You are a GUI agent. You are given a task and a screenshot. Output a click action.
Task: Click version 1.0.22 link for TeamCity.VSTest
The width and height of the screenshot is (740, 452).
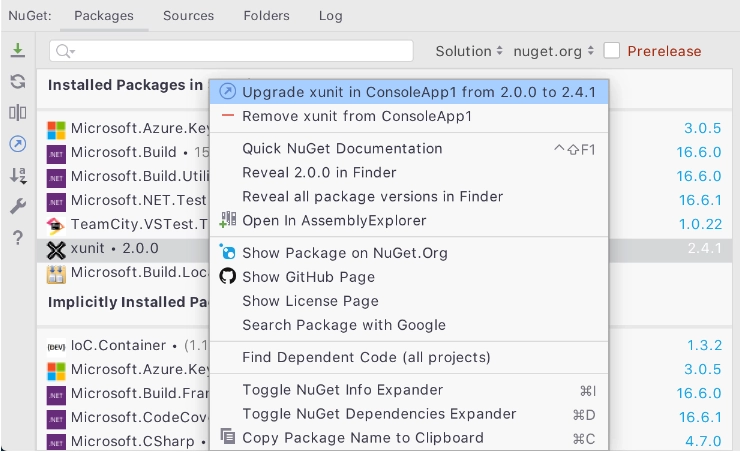(x=700, y=224)
